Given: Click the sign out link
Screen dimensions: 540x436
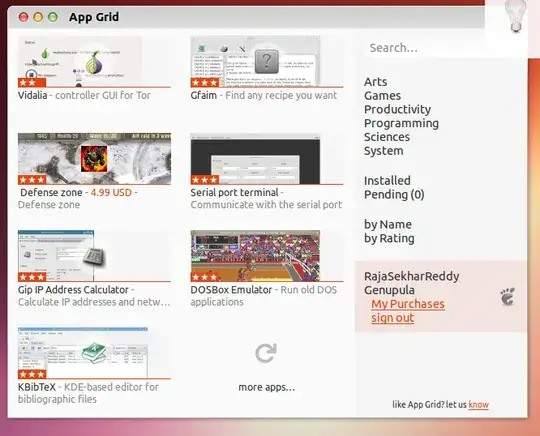Looking at the screenshot, I should [x=393, y=318].
